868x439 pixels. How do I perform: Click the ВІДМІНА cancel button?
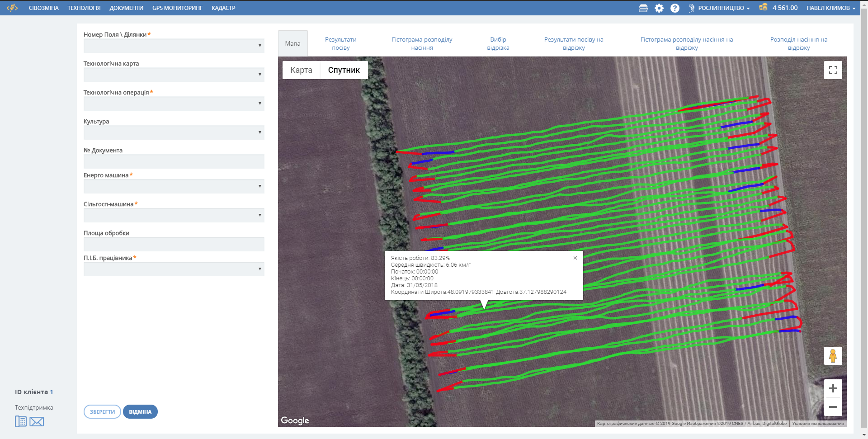pyautogui.click(x=140, y=412)
